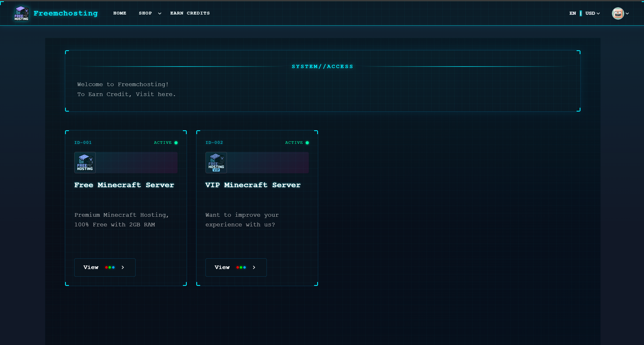644x345 pixels.
Task: Click the Free MC Hosting VIP icon on the ID-002 card
Action: pos(216,162)
